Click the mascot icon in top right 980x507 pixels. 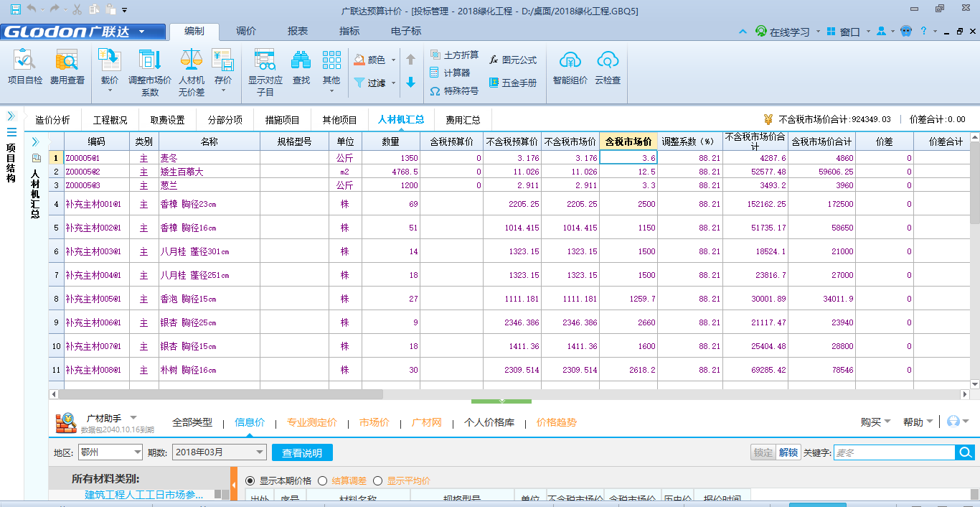click(906, 32)
